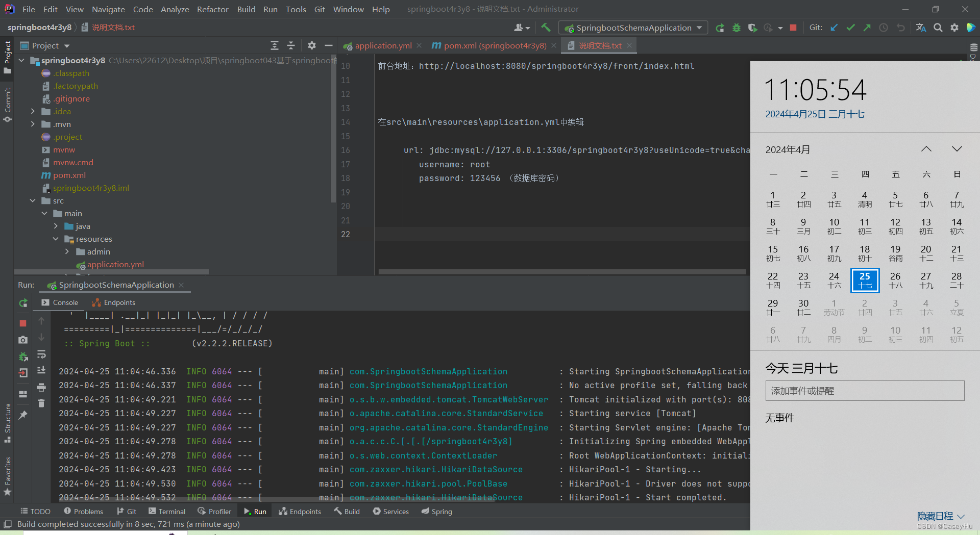
Task: Open the TODO tool window
Action: [x=35, y=511]
